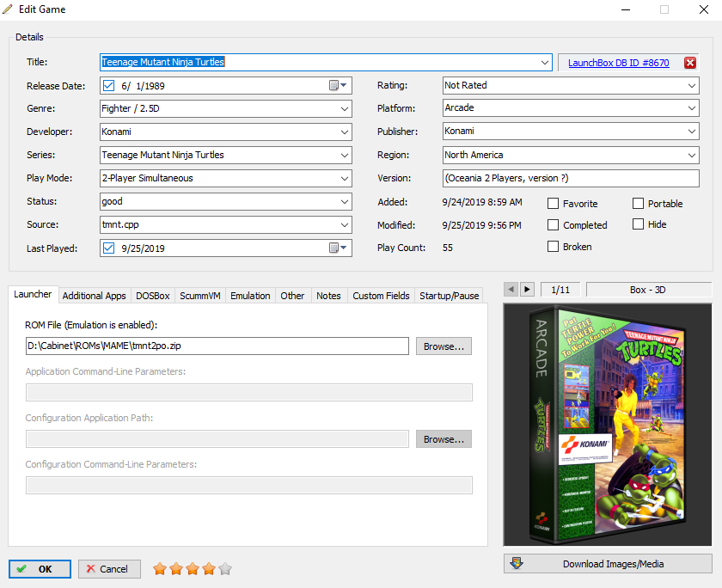This screenshot has height=588, width=722.
Task: Switch to the ScummVM tab
Action: (200, 296)
